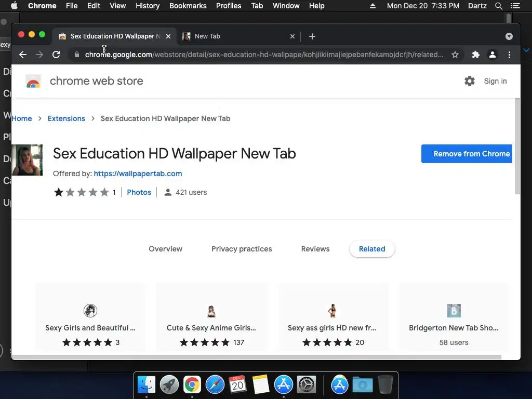Switch to the Overview tab
The width and height of the screenshot is (532, 399).
coord(166,249)
